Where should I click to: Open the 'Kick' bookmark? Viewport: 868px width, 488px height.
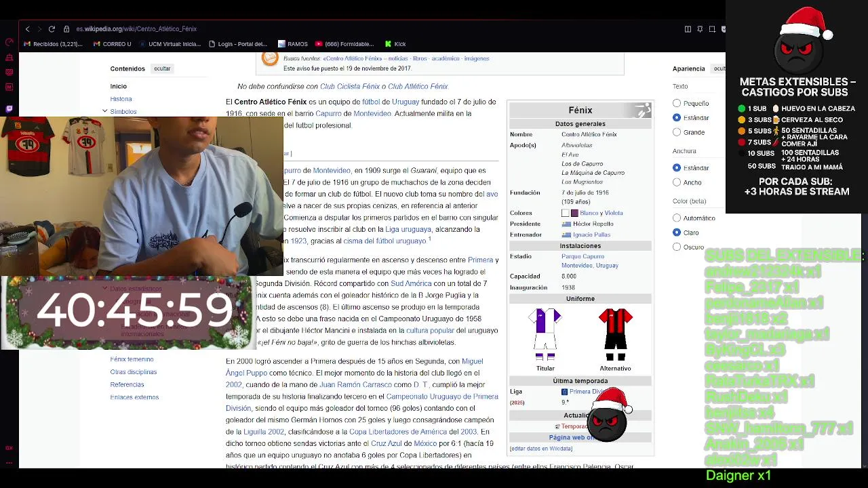(395, 44)
